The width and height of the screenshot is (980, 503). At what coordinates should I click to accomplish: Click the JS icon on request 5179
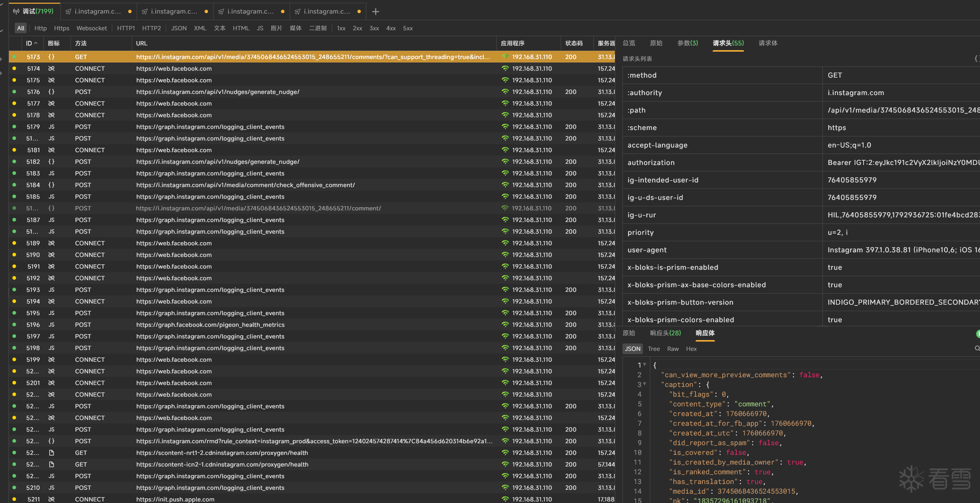tap(51, 127)
